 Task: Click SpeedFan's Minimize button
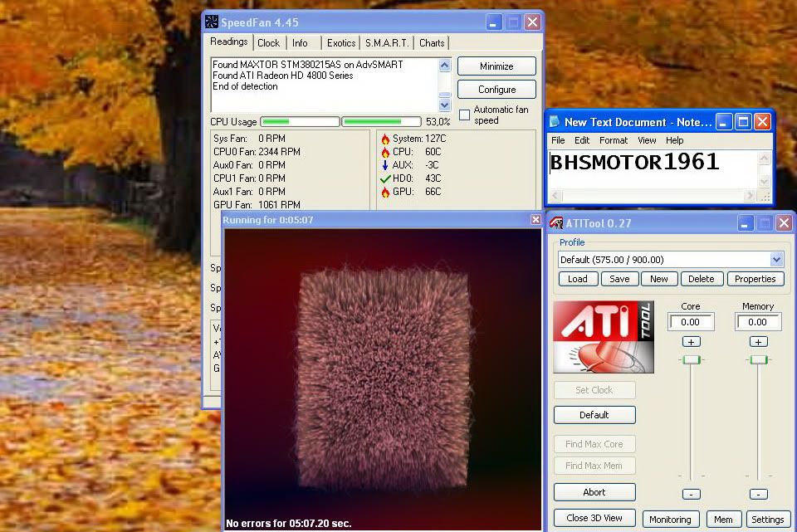(496, 66)
